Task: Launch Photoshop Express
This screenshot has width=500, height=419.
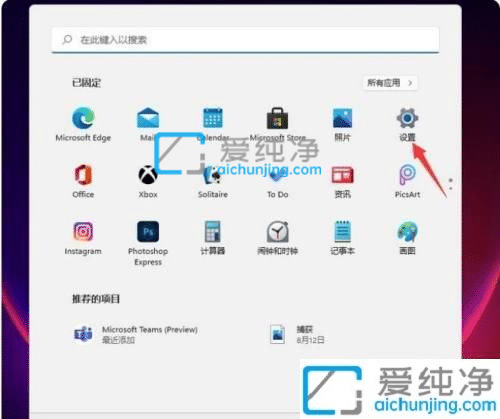Action: pos(148,243)
